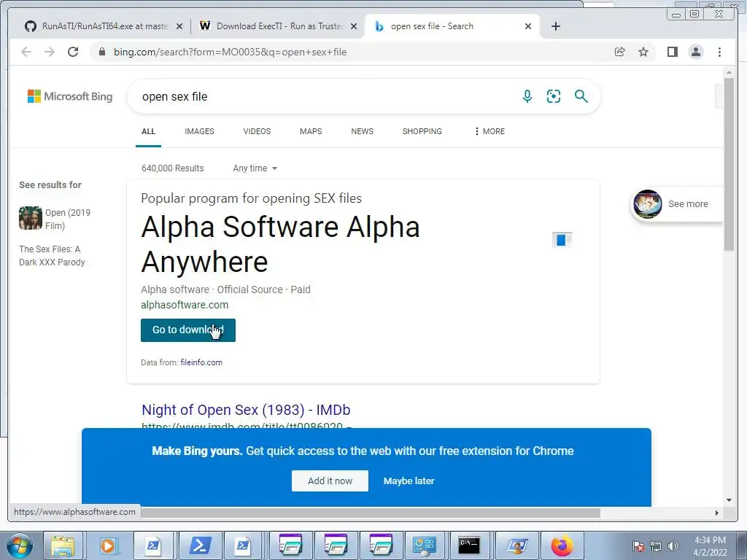Viewport: 747px width, 560px height.
Task: Open the browser side panel
Action: (x=672, y=52)
